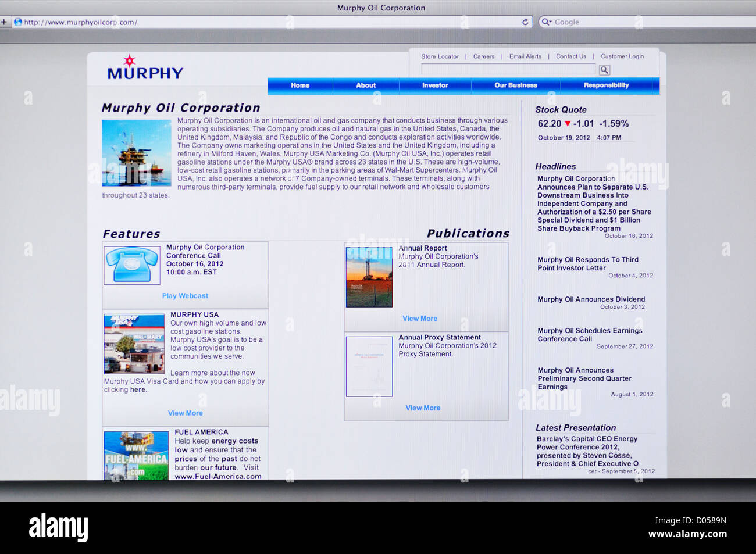Click the Contact Us link
The height and width of the screenshot is (554, 756).
click(x=571, y=56)
